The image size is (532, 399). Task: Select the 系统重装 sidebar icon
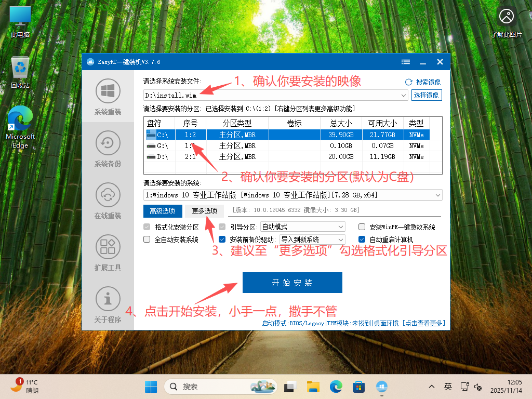point(108,96)
